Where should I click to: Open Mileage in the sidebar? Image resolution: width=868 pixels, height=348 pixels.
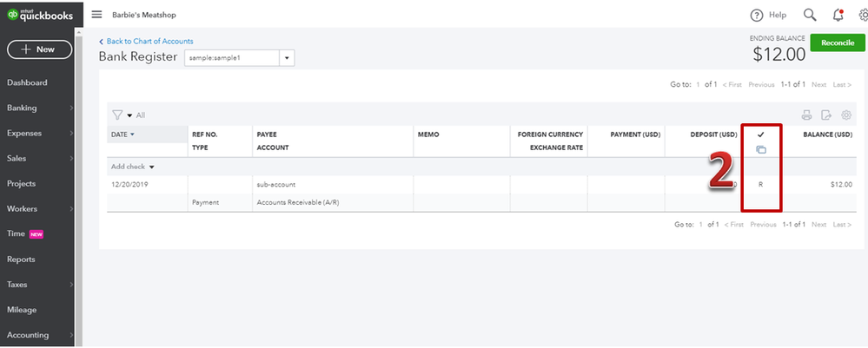22,310
